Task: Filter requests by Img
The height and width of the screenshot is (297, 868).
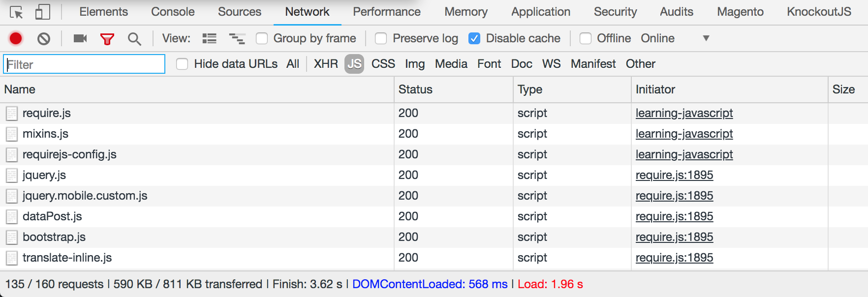Action: point(415,64)
